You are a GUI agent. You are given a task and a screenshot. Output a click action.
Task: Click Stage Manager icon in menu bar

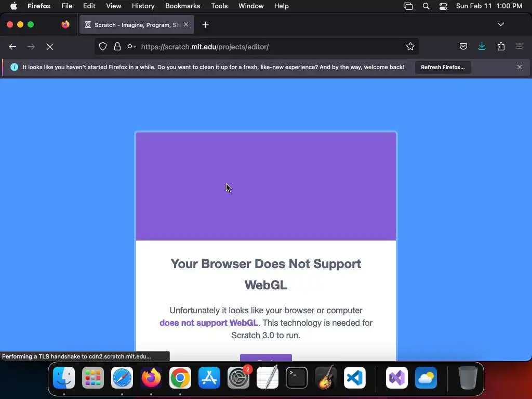[x=408, y=6]
